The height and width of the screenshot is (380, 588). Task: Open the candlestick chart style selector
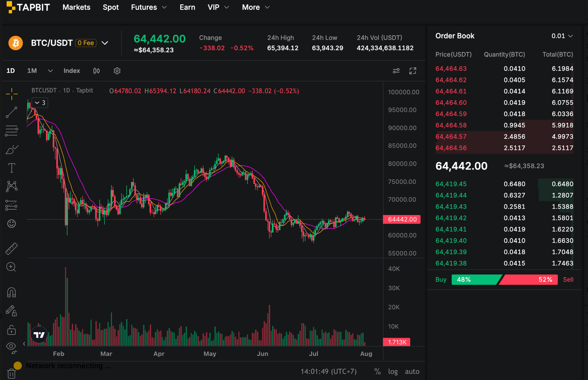96,71
